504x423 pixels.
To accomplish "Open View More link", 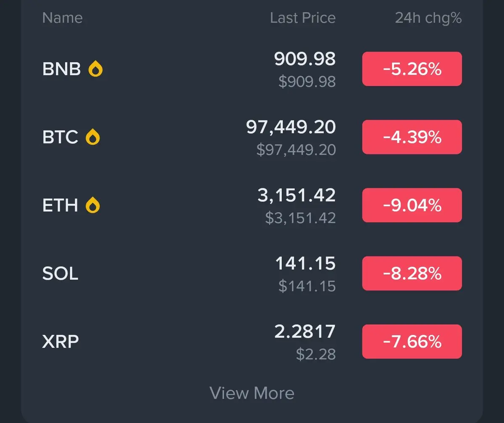I will [252, 393].
